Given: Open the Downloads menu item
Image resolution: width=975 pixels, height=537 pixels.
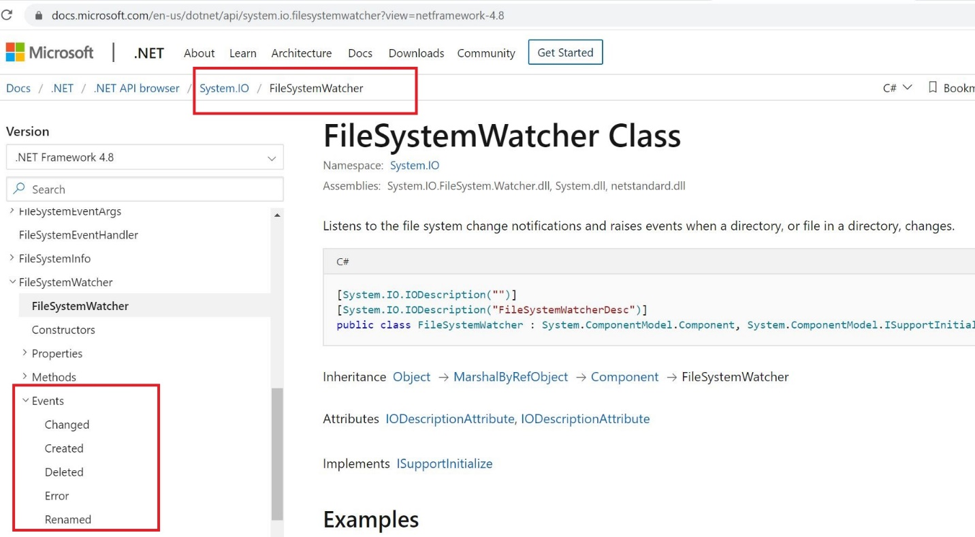Looking at the screenshot, I should pyautogui.click(x=416, y=53).
